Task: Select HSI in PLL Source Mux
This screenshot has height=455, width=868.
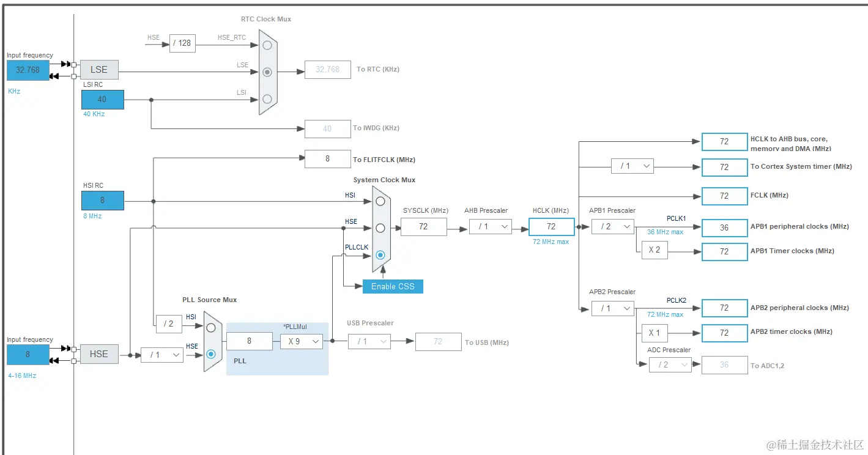Action: tap(211, 327)
